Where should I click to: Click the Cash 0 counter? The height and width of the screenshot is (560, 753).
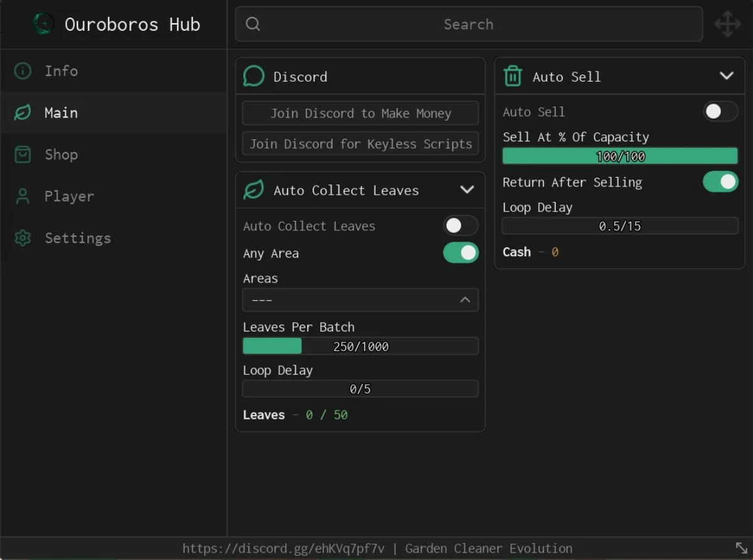[x=530, y=252]
